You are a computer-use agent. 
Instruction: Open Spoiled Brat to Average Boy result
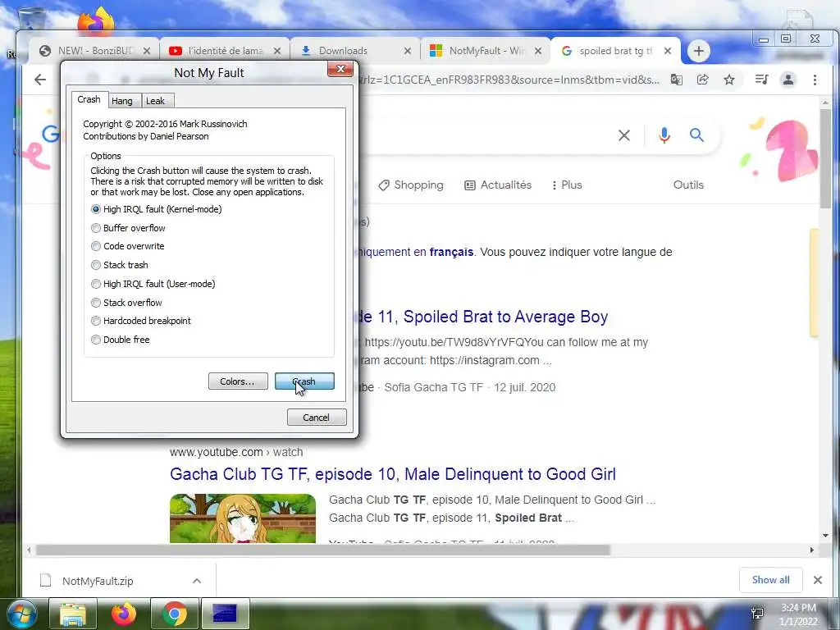[x=483, y=317]
